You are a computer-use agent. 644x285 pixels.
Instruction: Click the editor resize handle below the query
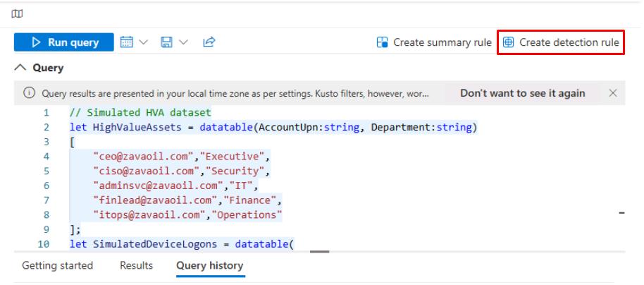coord(319,250)
